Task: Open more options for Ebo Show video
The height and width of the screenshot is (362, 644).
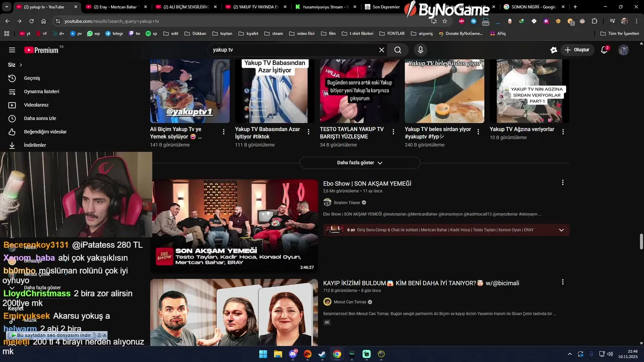Action: coord(562,183)
